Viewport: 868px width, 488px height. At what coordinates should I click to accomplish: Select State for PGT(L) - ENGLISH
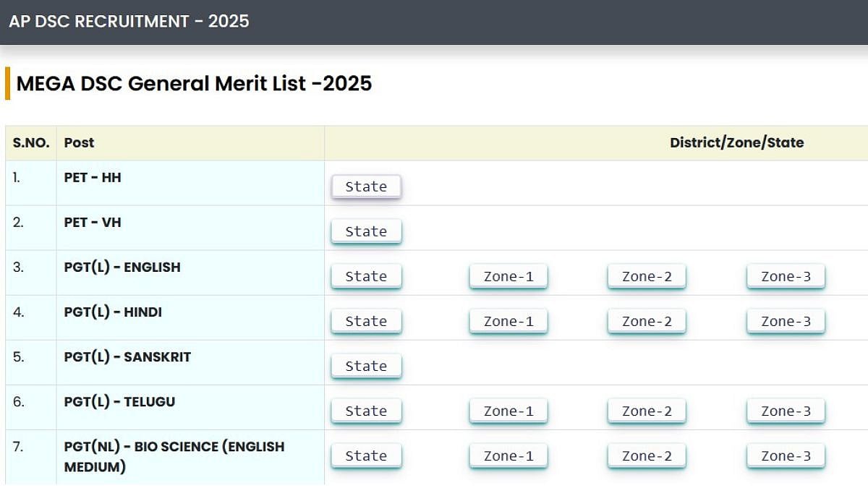366,276
